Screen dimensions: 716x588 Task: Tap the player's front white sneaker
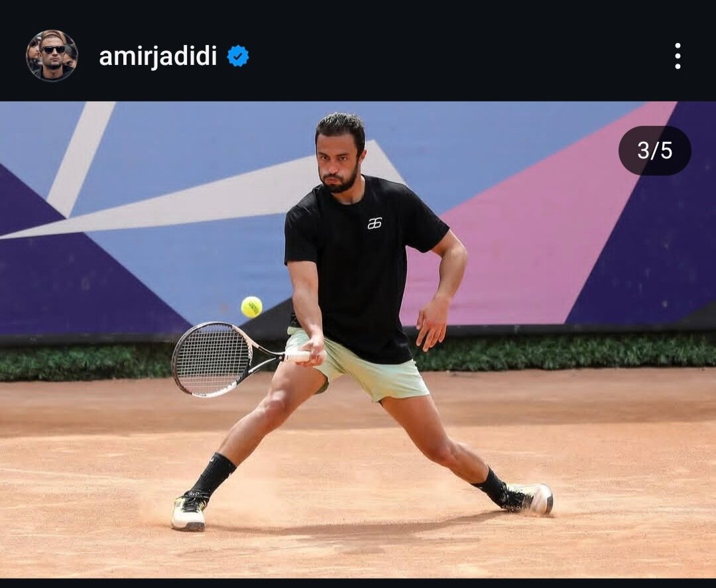pyautogui.click(x=188, y=511)
